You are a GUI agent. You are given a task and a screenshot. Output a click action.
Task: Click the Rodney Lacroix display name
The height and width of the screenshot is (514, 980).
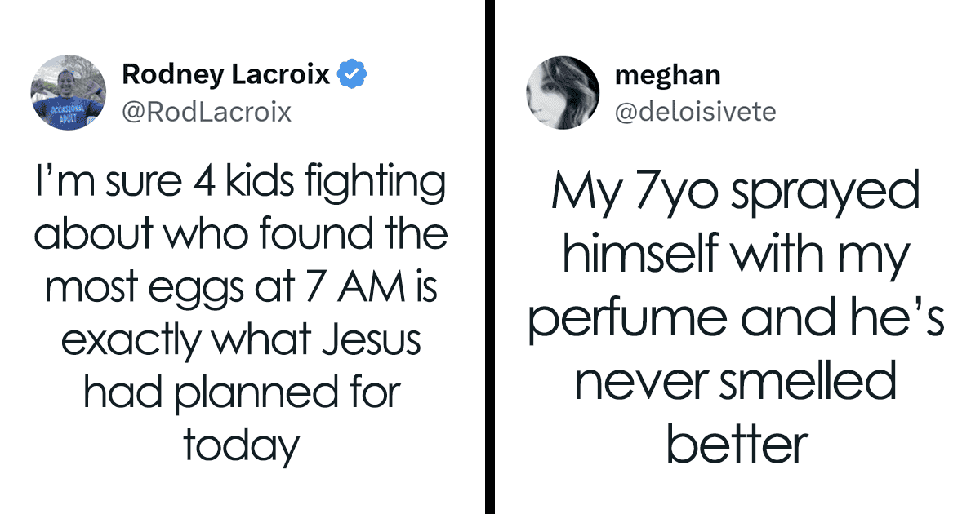pos(226,75)
